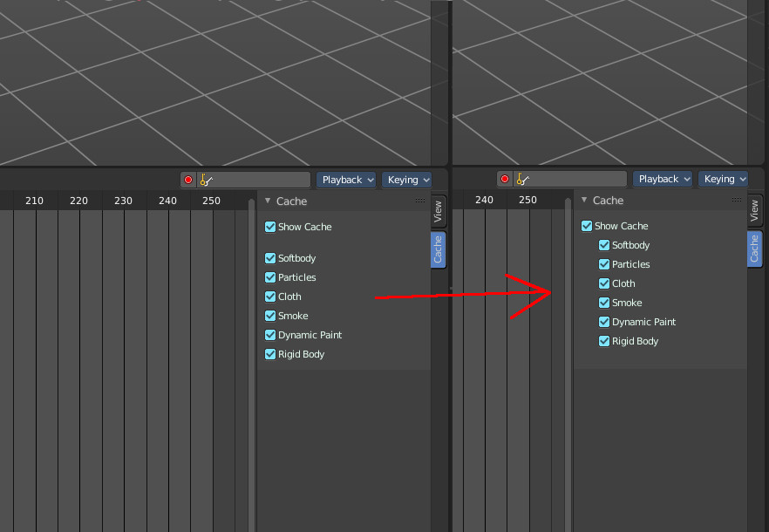Uncheck indented Smoke in right Cache panel
Screen dimensions: 769x532
coord(604,303)
